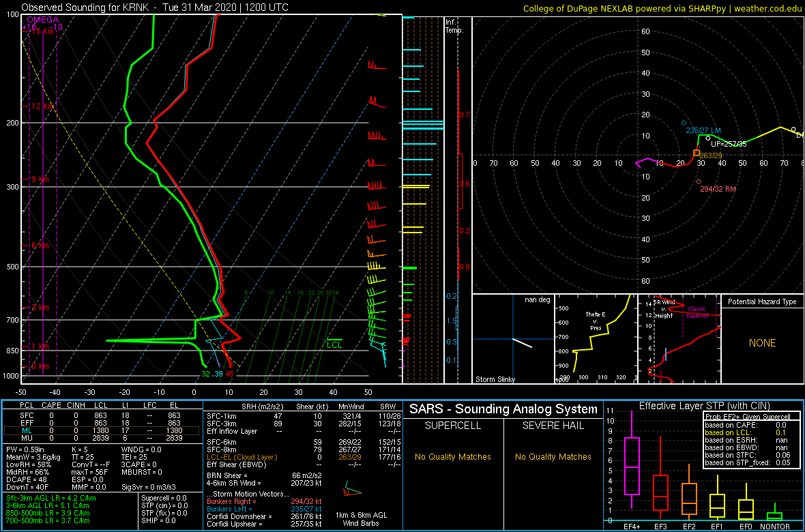Click the '700-500mb LR = 3.7 C/km' line
This screenshot has width=805, height=532.
click(48, 520)
